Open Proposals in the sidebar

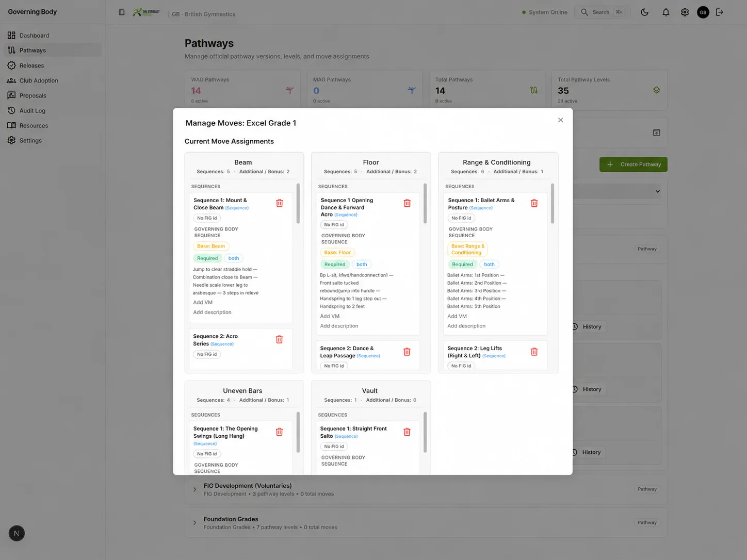53,95
